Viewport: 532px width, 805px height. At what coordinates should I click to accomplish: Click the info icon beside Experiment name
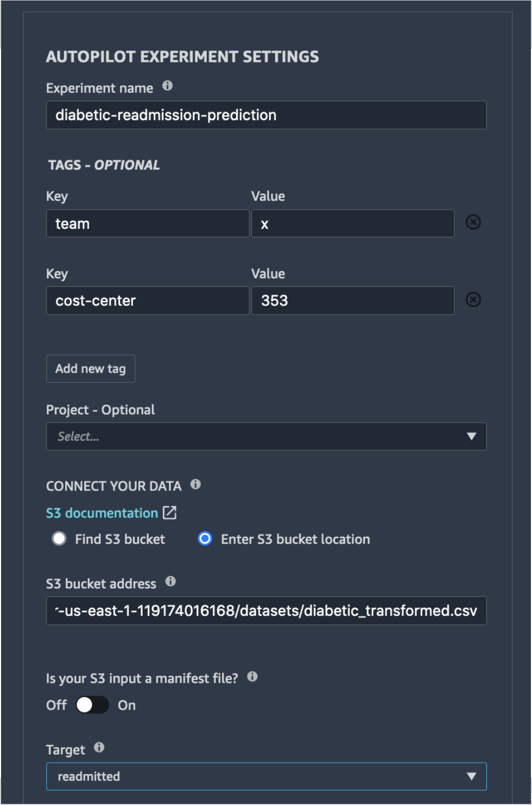[x=167, y=86]
